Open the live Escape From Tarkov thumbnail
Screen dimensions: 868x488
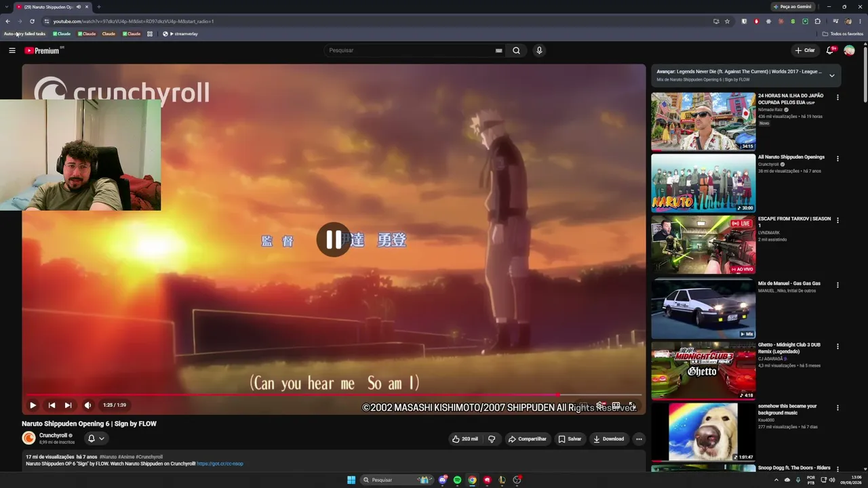[x=703, y=245]
